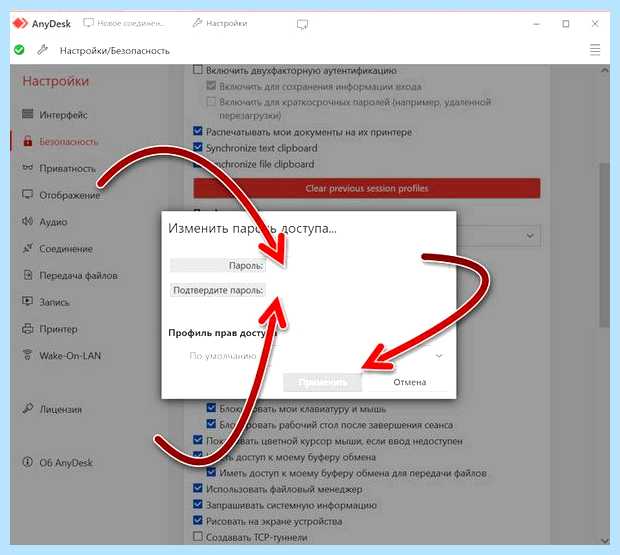The image size is (620, 555).
Task: Click the Соединение plug icon
Action: (28, 248)
